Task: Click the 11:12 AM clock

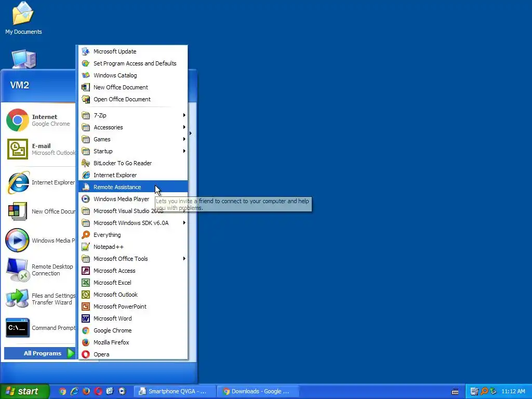Action: (x=513, y=391)
